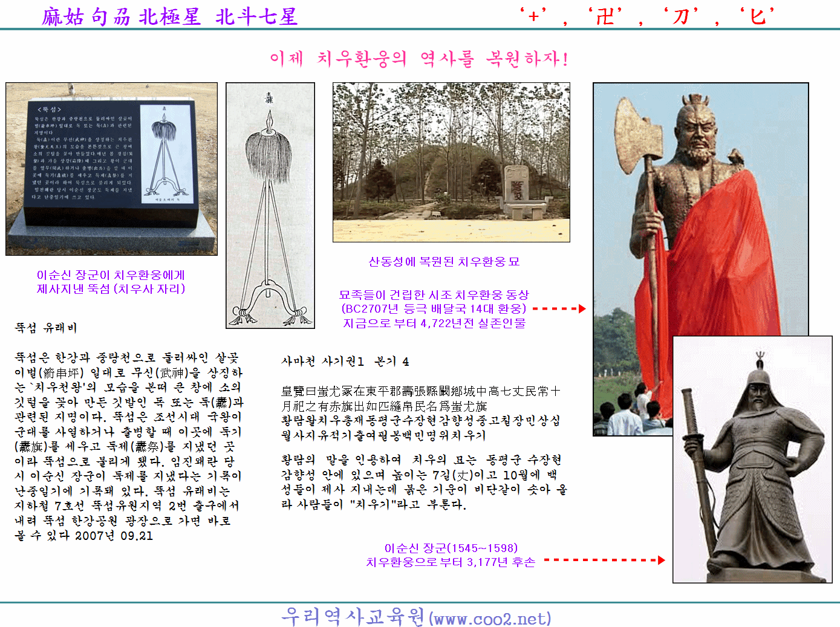Select the caption 산동성에 복원된 치우환웅 묘
The image size is (840, 627).
(444, 261)
